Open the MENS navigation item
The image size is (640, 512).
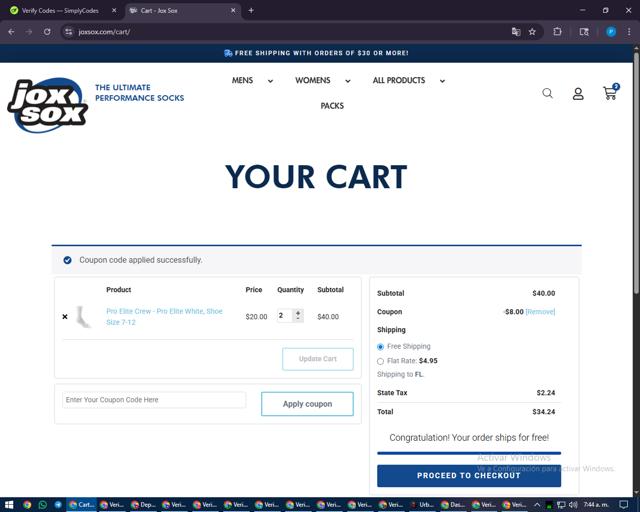(x=242, y=80)
